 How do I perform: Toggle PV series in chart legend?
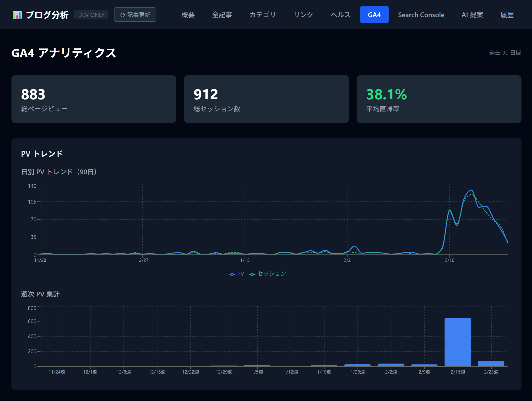click(236, 274)
